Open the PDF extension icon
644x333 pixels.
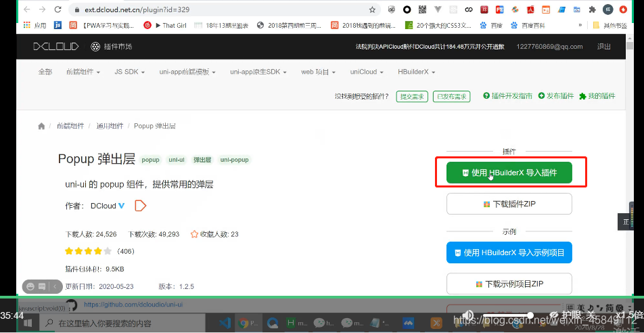point(530,9)
